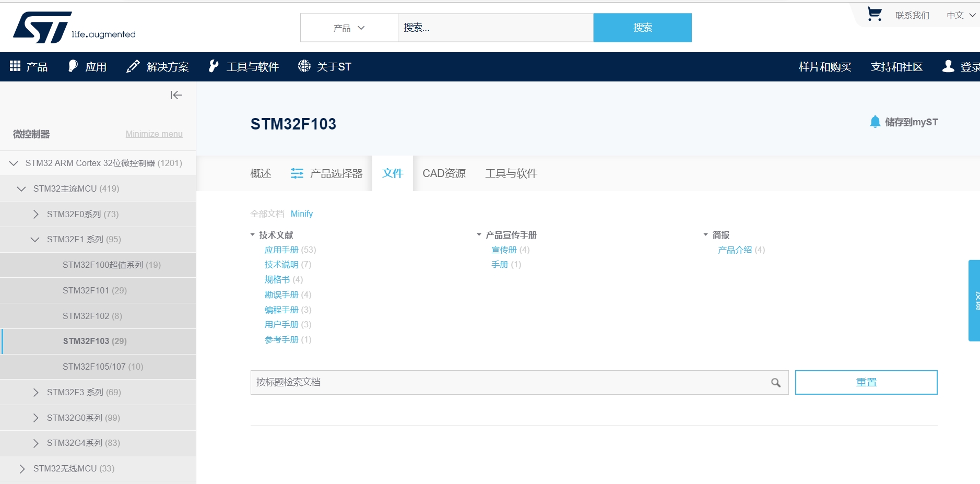The image size is (980, 484).
Task: Click the blue 搜索 button
Action: coord(642,28)
